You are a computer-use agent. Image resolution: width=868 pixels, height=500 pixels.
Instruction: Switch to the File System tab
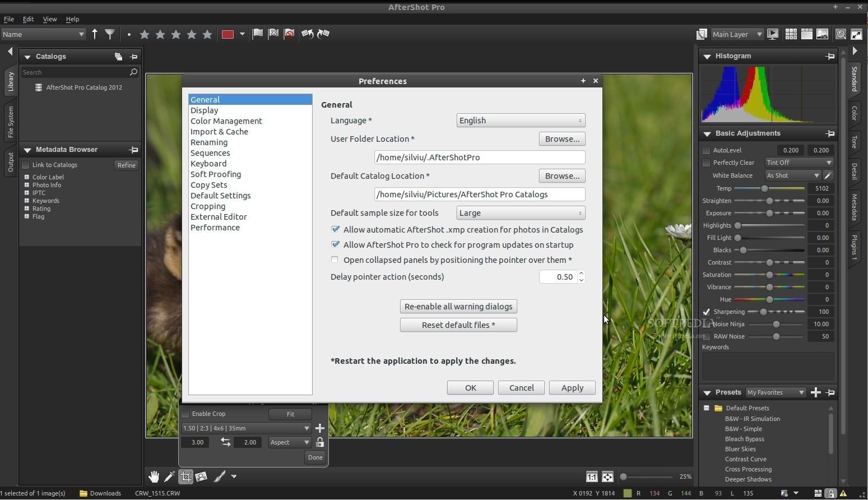tap(11, 122)
